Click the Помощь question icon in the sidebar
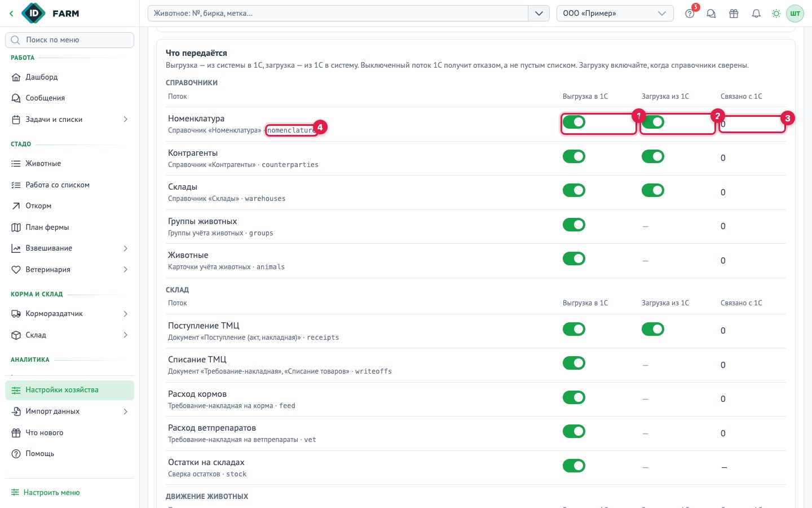 point(16,454)
